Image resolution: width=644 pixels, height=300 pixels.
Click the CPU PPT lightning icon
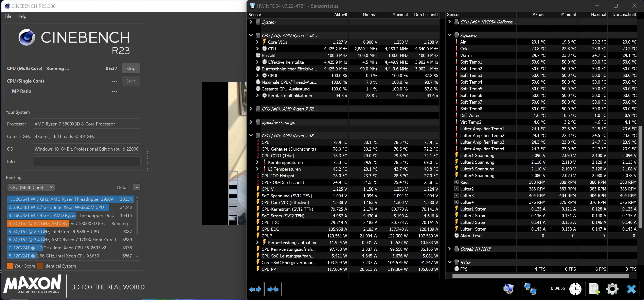click(258, 269)
